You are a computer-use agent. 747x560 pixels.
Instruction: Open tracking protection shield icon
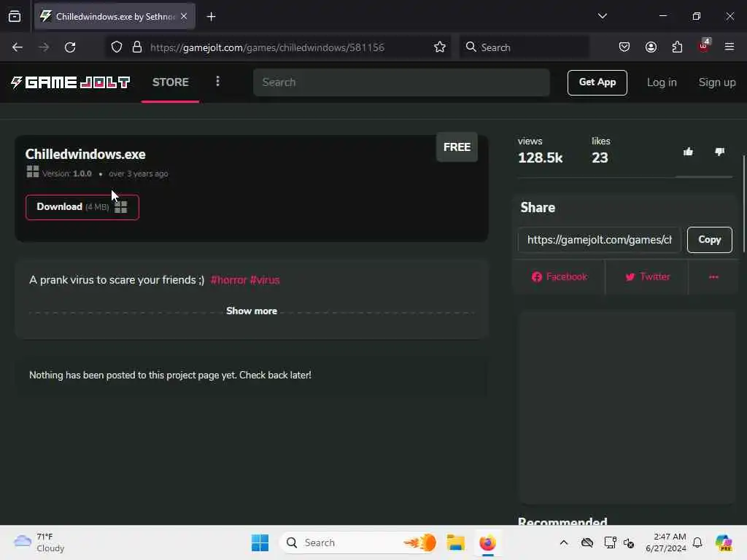click(x=117, y=47)
